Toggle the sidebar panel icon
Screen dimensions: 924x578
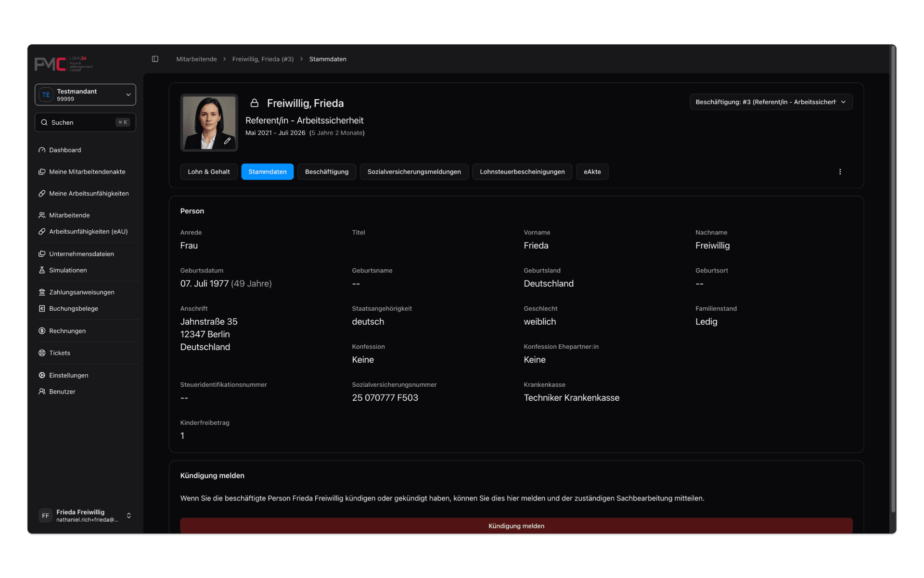pos(155,59)
